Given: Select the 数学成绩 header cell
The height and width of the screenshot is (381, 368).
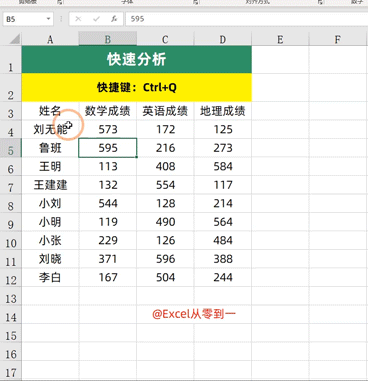Looking at the screenshot, I should pyautogui.click(x=108, y=111).
